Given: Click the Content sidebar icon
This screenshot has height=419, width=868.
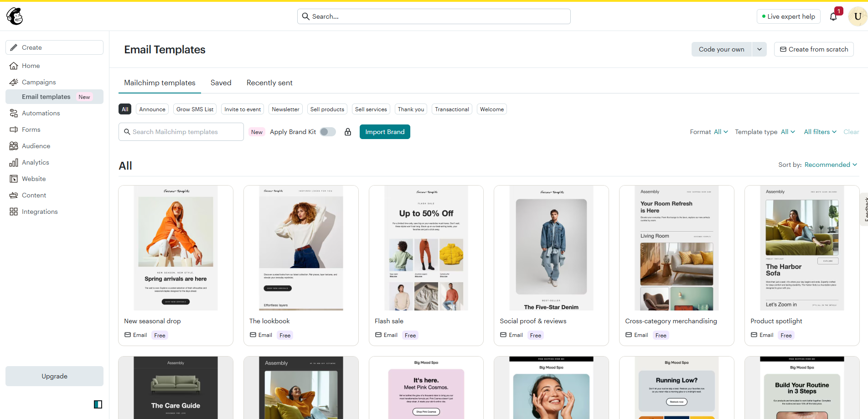Looking at the screenshot, I should coord(14,195).
